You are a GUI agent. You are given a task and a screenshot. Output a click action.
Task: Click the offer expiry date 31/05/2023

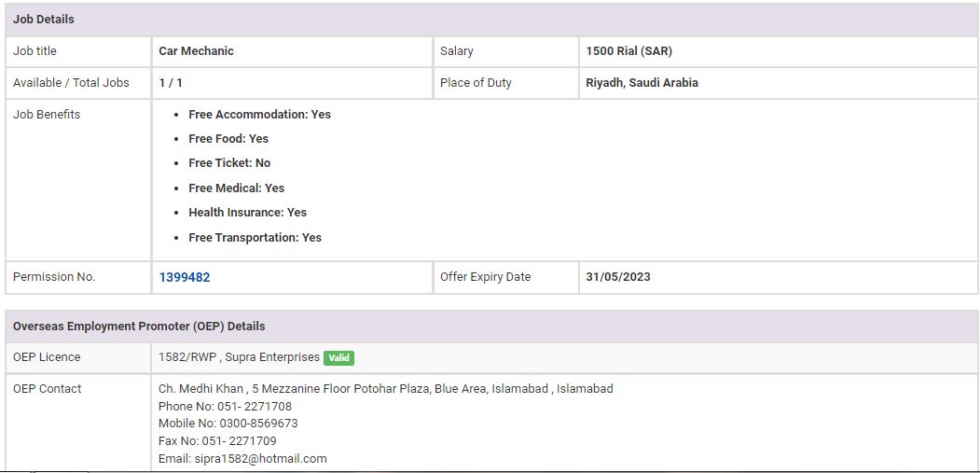pyautogui.click(x=618, y=277)
